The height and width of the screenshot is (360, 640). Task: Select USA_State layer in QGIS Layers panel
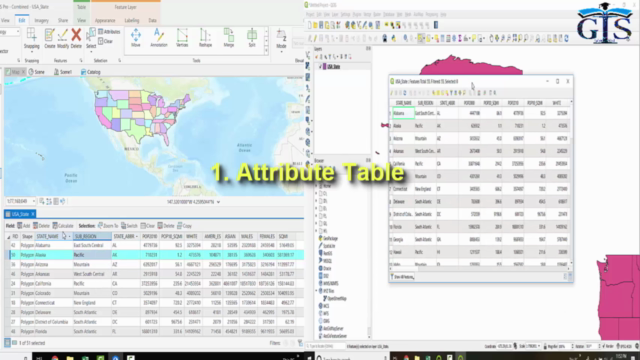pyautogui.click(x=333, y=67)
